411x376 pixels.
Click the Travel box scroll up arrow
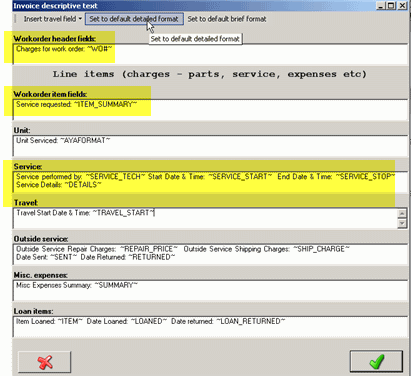coord(402,213)
